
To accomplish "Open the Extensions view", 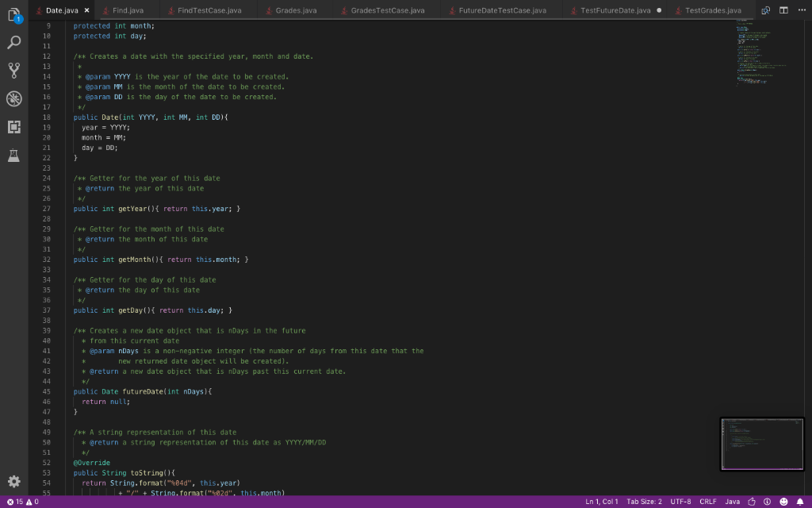I will coord(13,127).
